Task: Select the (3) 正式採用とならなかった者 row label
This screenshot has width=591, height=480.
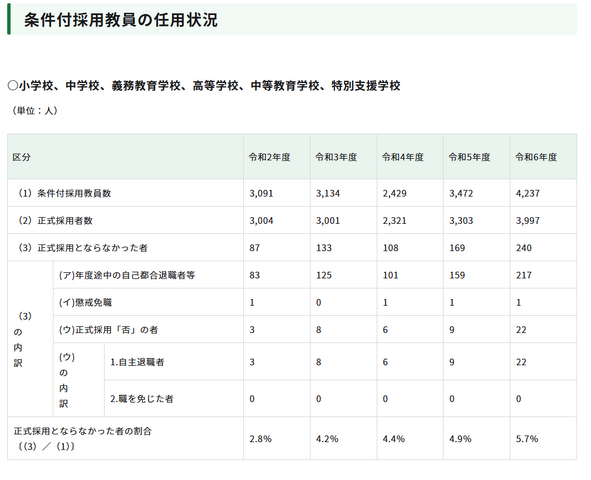Action: click(x=81, y=248)
